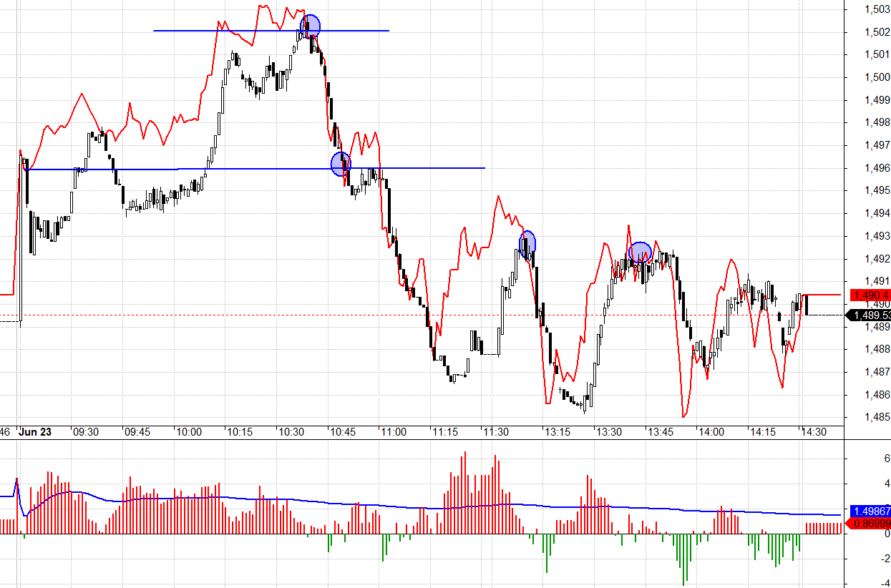Select the 10:00 time axis label
This screenshot has height=588, width=891.
[x=188, y=432]
